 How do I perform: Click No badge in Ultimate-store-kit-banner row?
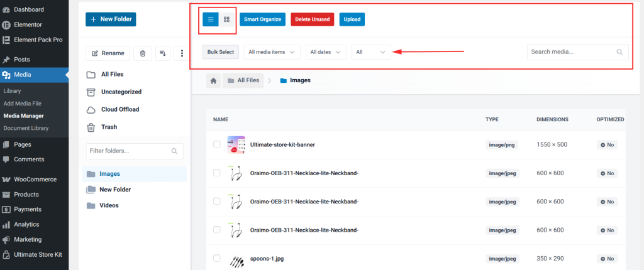point(607,145)
